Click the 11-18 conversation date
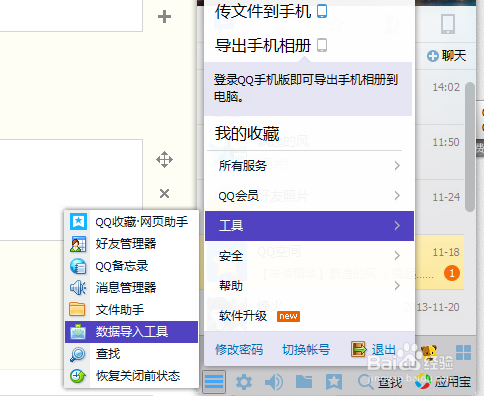 (446, 252)
